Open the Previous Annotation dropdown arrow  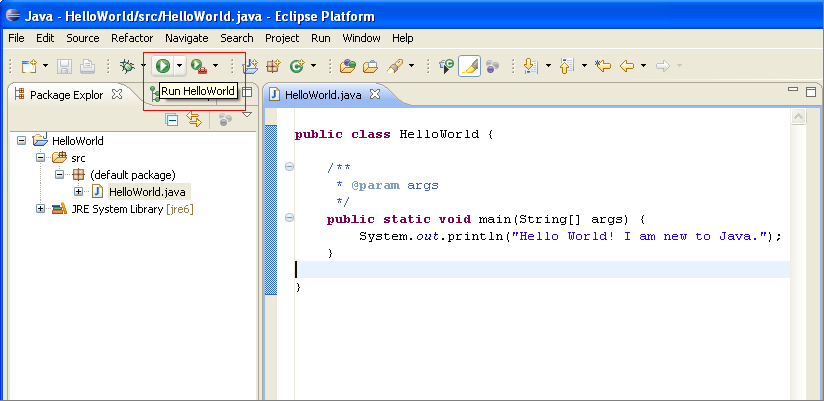584,66
